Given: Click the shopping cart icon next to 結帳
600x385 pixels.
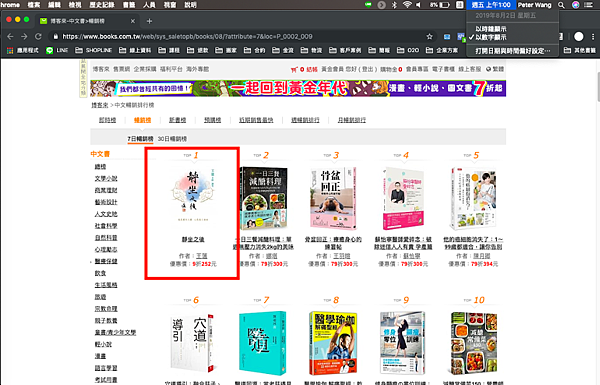Looking at the screenshot, I should point(294,70).
